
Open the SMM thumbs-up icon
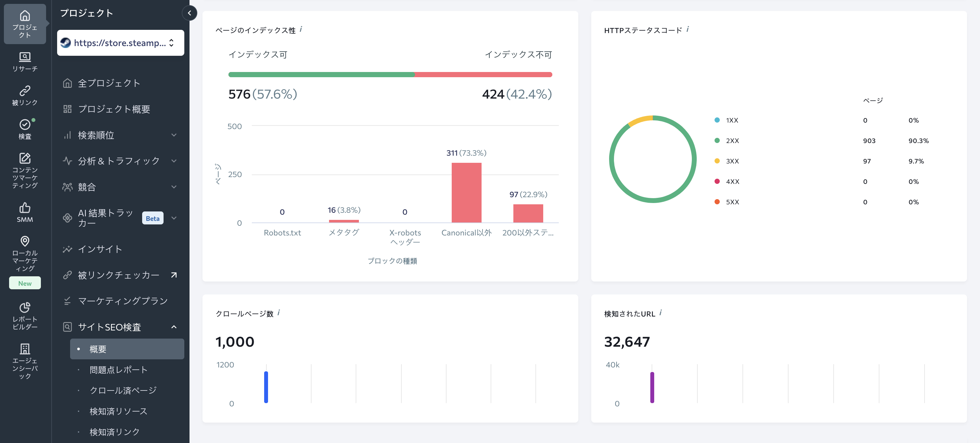pyautogui.click(x=25, y=208)
